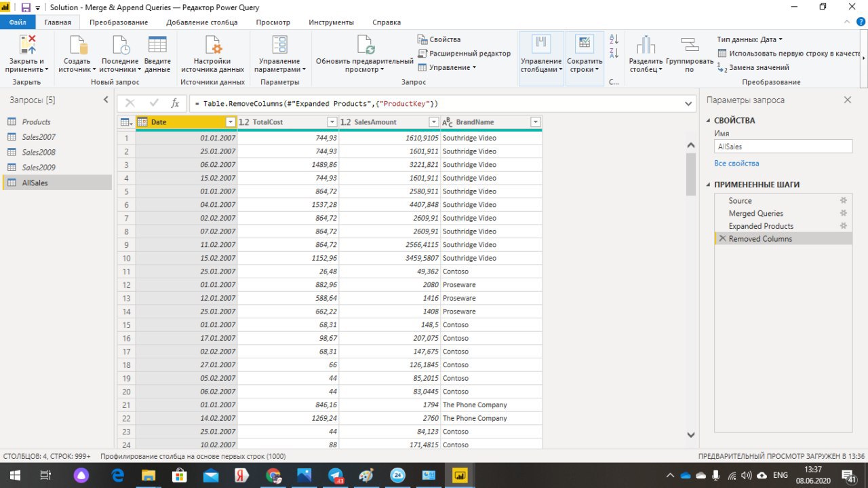Confirm formula with the checkmark icon
The width and height of the screenshot is (868, 488).
point(154,103)
